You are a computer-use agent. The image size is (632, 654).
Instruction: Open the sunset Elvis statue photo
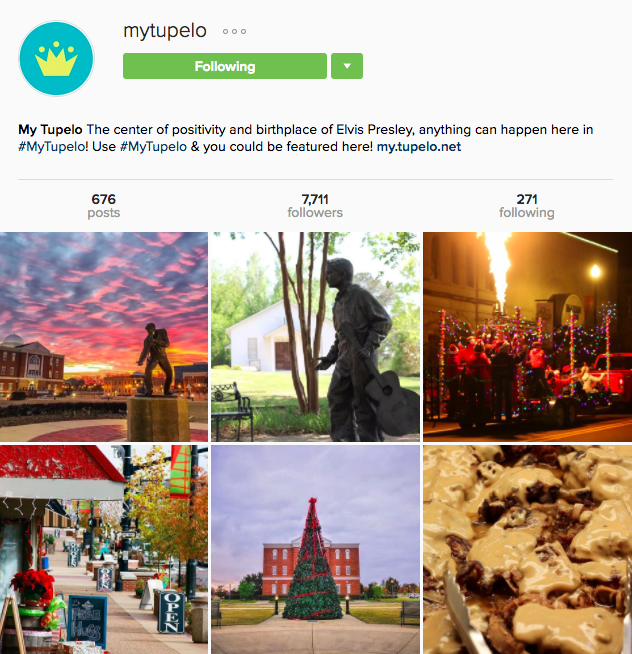pos(104,337)
